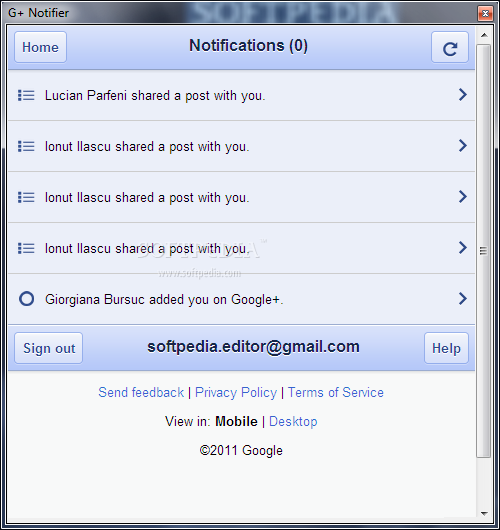
Task: Click the softpedia.editor@gmail.com account text
Action: pos(254,347)
